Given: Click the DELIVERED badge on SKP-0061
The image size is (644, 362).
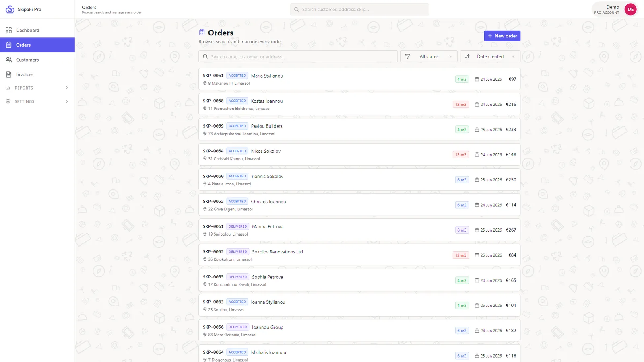Looking at the screenshot, I should 237,226.
